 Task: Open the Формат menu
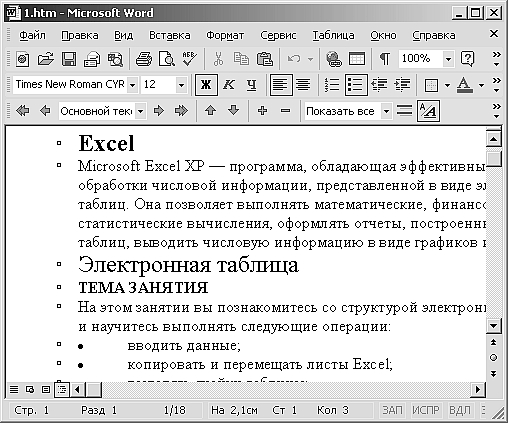[x=225, y=35]
